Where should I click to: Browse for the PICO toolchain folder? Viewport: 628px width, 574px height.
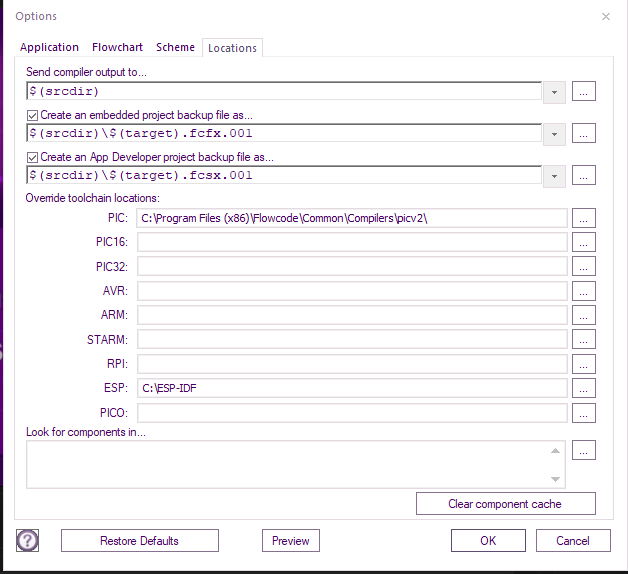(585, 412)
